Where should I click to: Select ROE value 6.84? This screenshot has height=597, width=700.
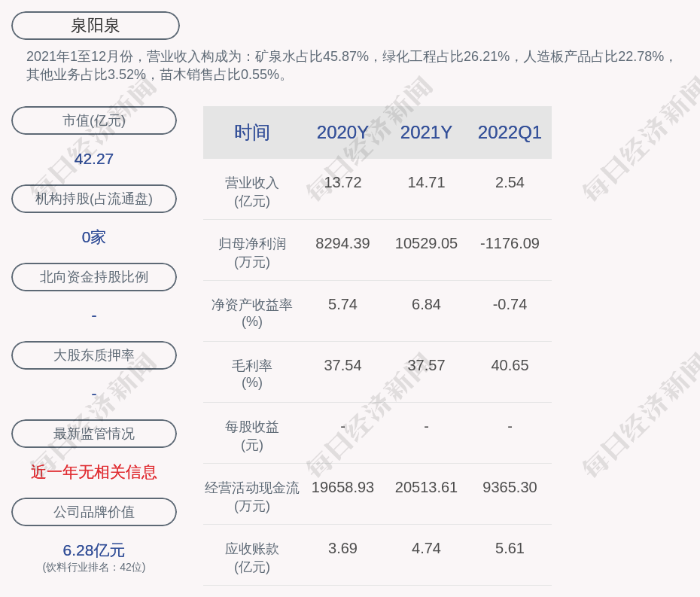[x=426, y=305]
